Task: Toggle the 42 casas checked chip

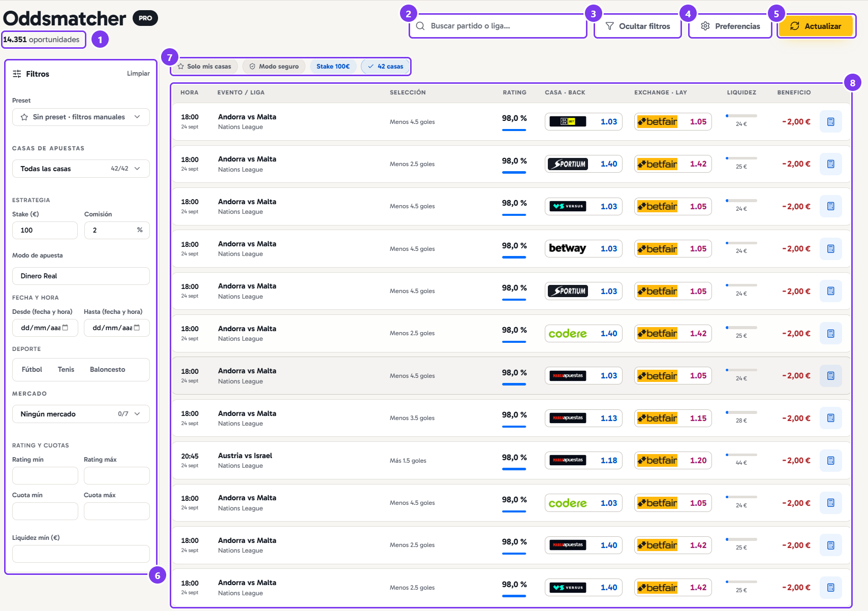Action: point(385,67)
